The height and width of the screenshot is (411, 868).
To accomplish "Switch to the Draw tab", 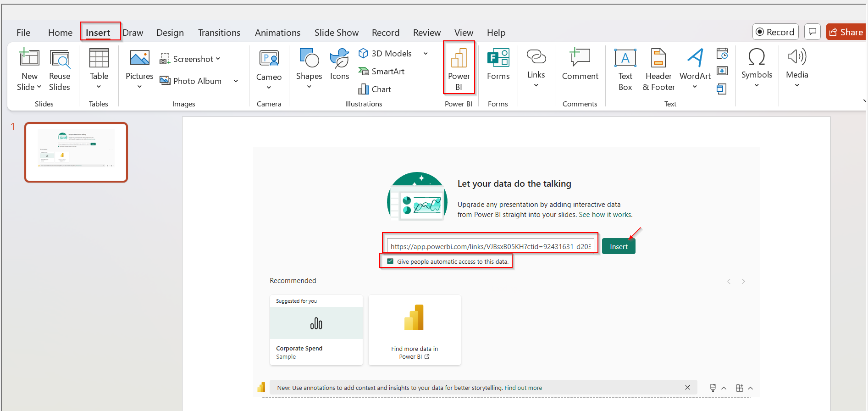I will [133, 33].
